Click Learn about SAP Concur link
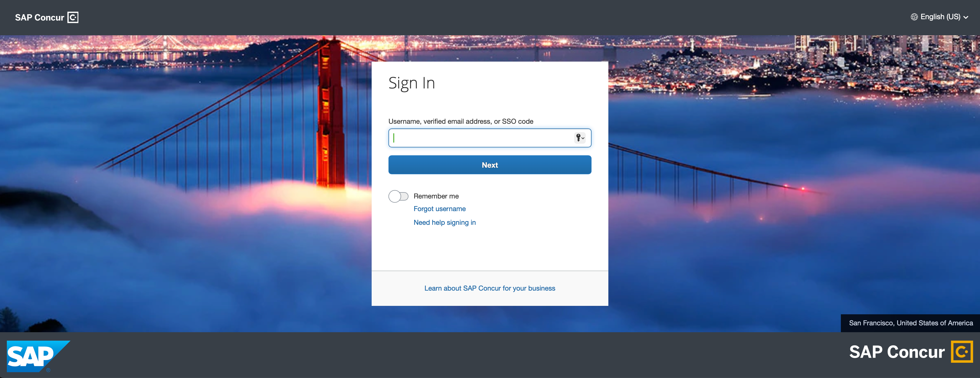Image resolution: width=980 pixels, height=378 pixels. (x=489, y=289)
